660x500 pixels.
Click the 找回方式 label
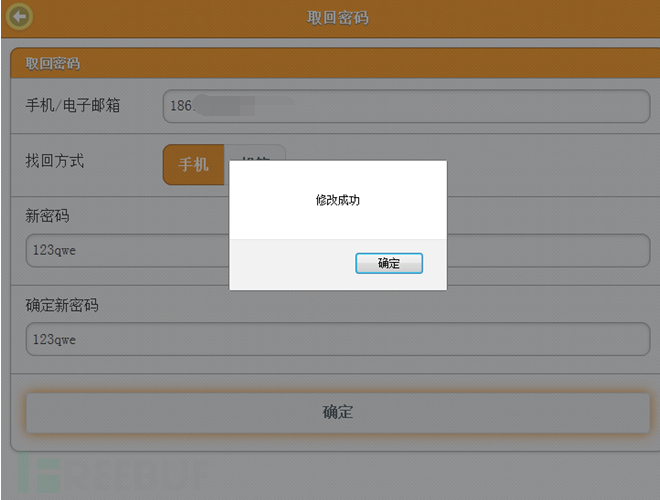coord(55,161)
